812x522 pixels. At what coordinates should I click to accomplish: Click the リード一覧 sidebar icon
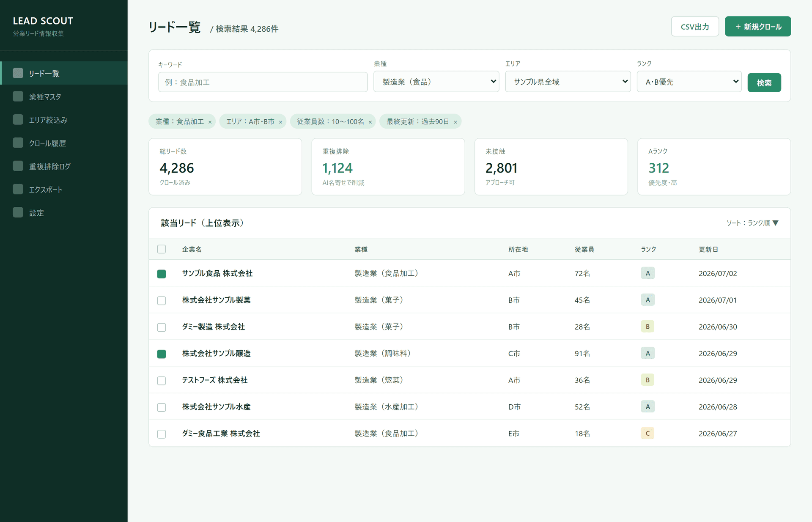(x=18, y=73)
